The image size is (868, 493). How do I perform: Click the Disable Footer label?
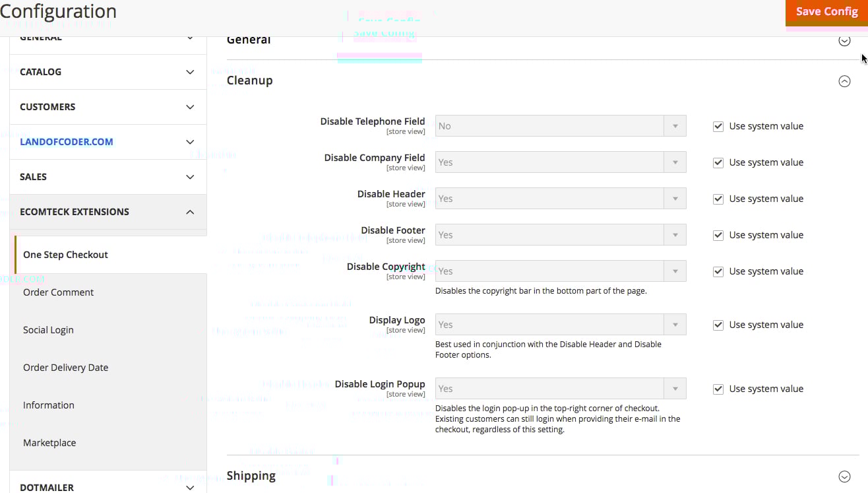click(x=393, y=230)
